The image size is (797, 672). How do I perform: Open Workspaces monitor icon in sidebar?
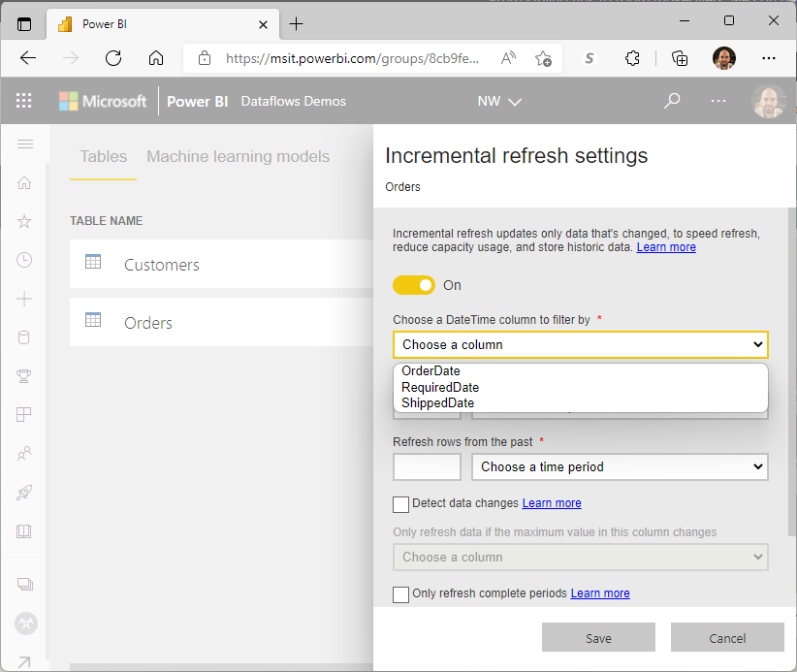point(25,584)
